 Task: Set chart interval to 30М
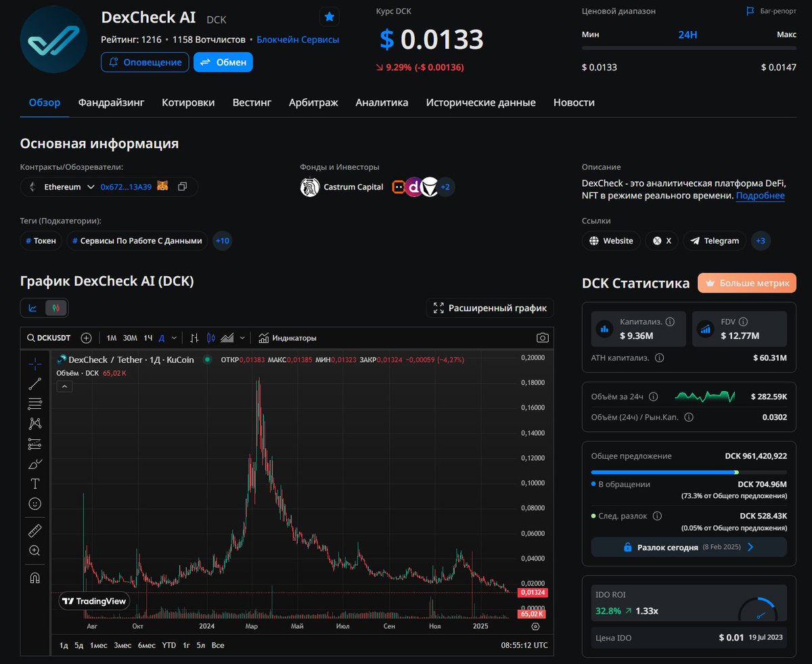pos(130,338)
